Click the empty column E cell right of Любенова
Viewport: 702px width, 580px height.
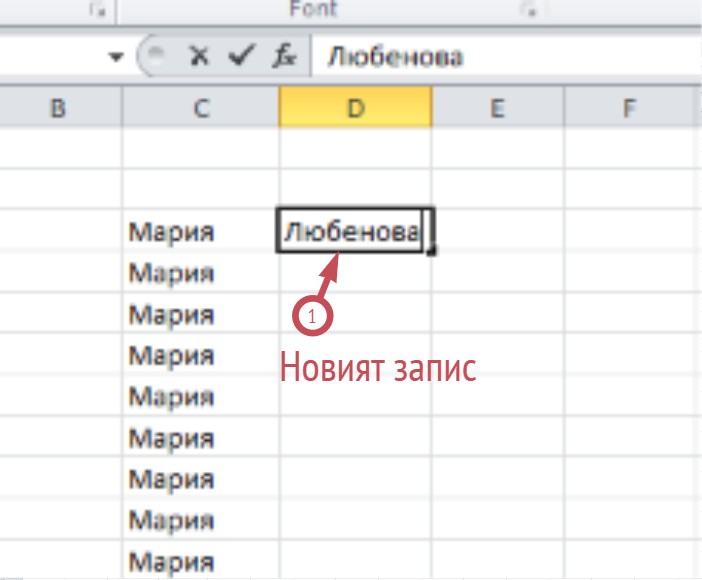coord(497,231)
